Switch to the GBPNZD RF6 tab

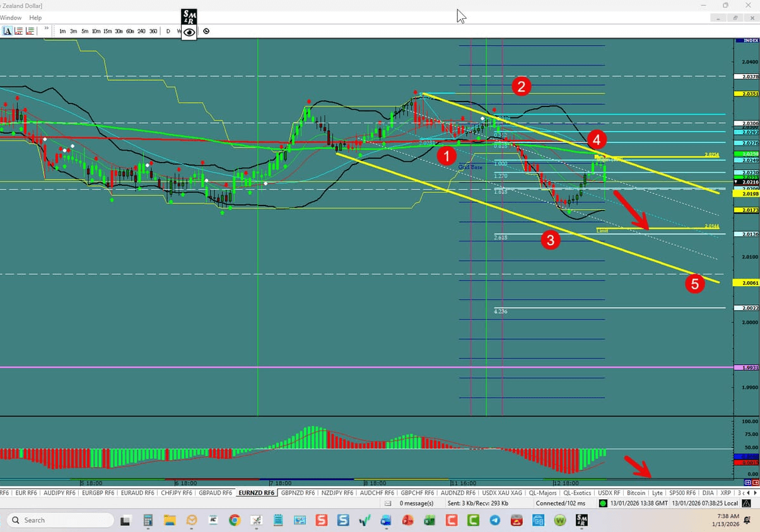(297, 492)
